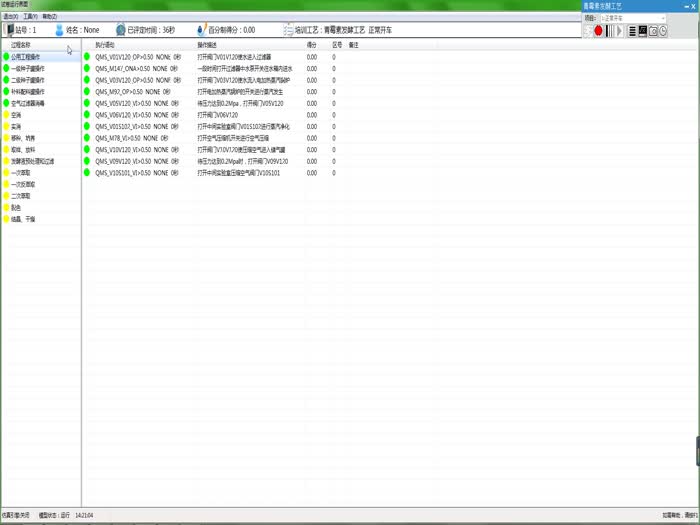Viewport: 700px width, 525px height.
Task: Open the 帮助 menu in the menu bar
Action: [49, 17]
